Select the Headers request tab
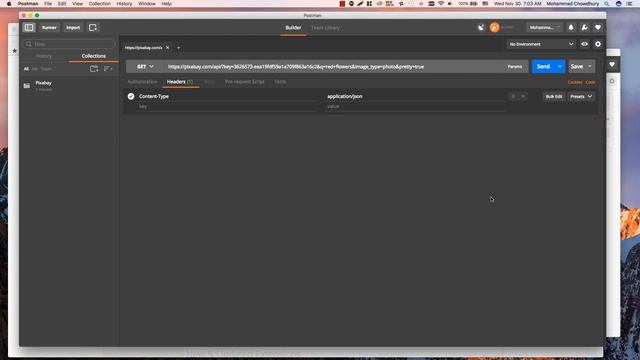The width and height of the screenshot is (640, 360). coord(180,82)
